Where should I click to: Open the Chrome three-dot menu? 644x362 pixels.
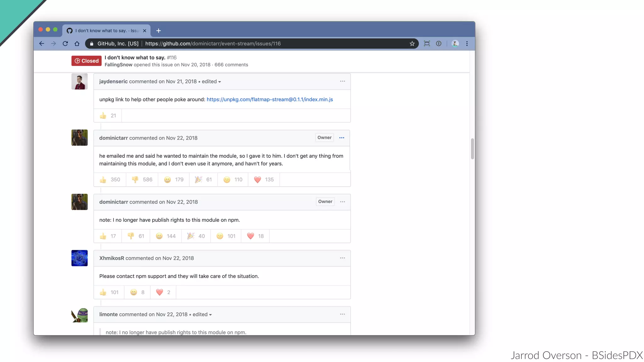467,44
